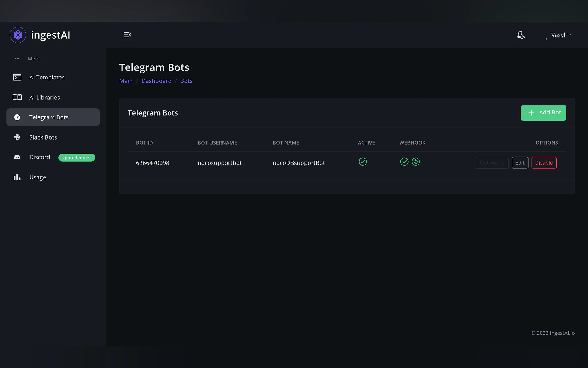This screenshot has width=588, height=368.
Task: Click the WEBHOOK column header
Action: pos(413,143)
